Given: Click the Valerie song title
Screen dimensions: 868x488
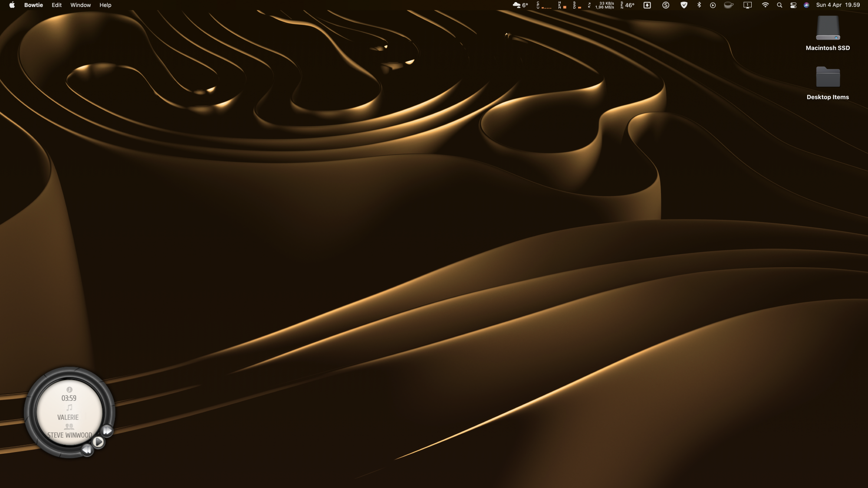Looking at the screenshot, I should tap(68, 417).
